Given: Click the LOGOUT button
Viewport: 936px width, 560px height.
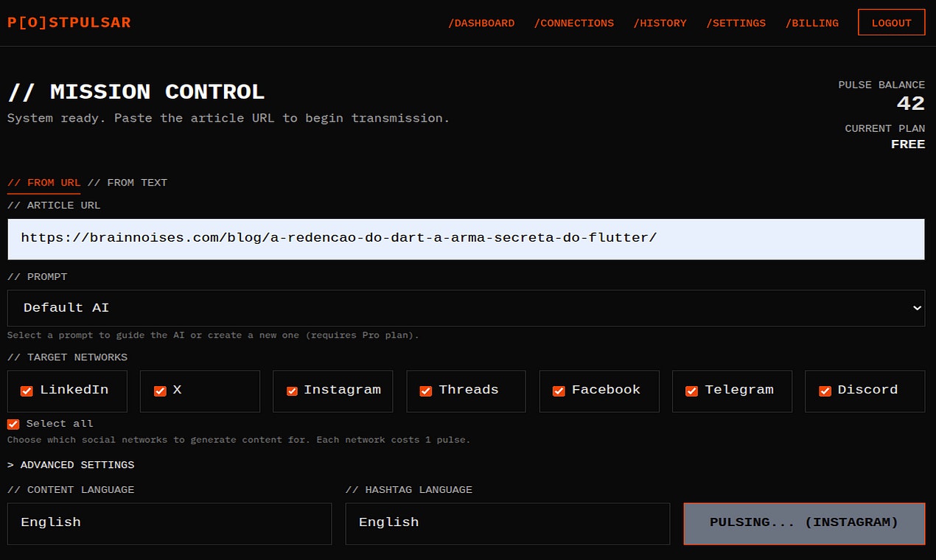Looking at the screenshot, I should 892,23.
